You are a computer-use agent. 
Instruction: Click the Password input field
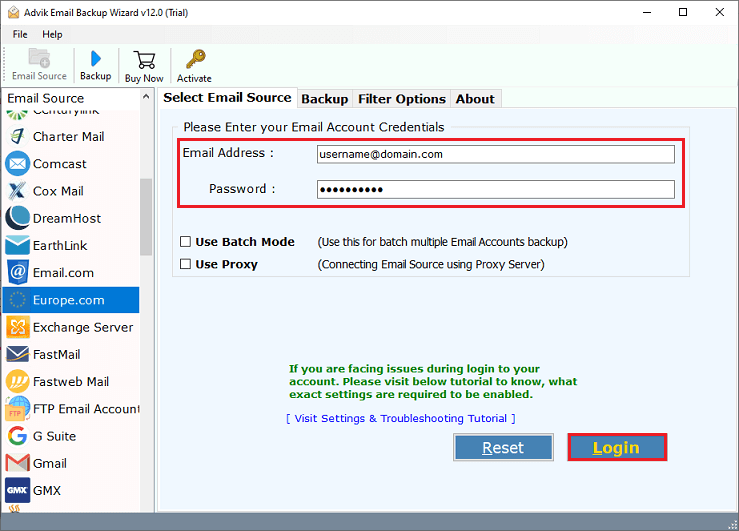[495, 189]
